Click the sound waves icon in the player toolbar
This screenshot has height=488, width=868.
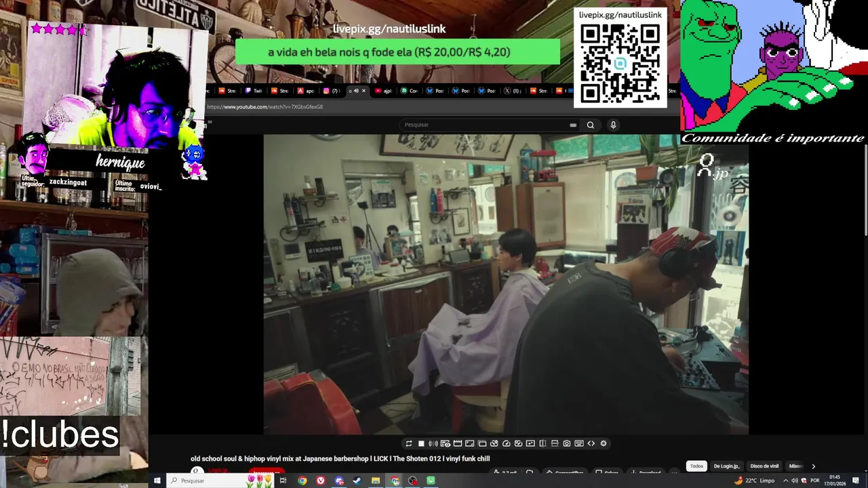click(x=433, y=443)
